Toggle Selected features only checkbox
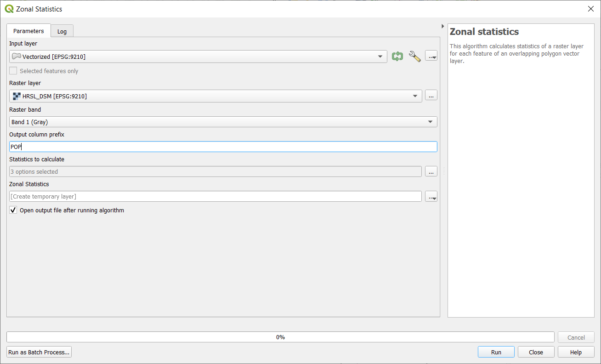Viewport: 601px width, 364px height. point(13,71)
